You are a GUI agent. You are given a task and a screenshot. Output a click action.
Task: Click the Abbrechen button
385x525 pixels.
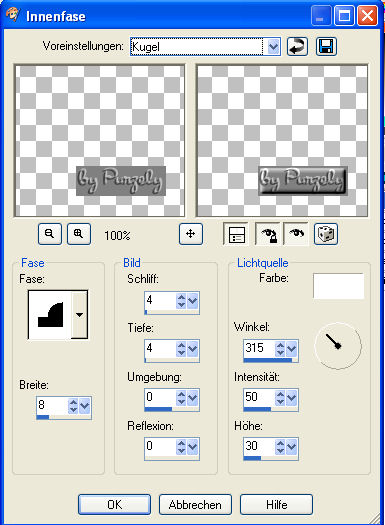pyautogui.click(x=195, y=505)
